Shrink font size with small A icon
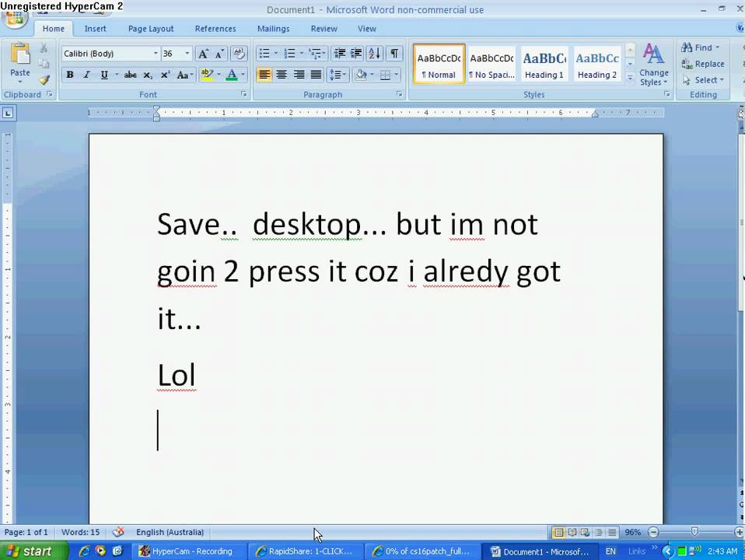The height and width of the screenshot is (560, 745). 219,54
